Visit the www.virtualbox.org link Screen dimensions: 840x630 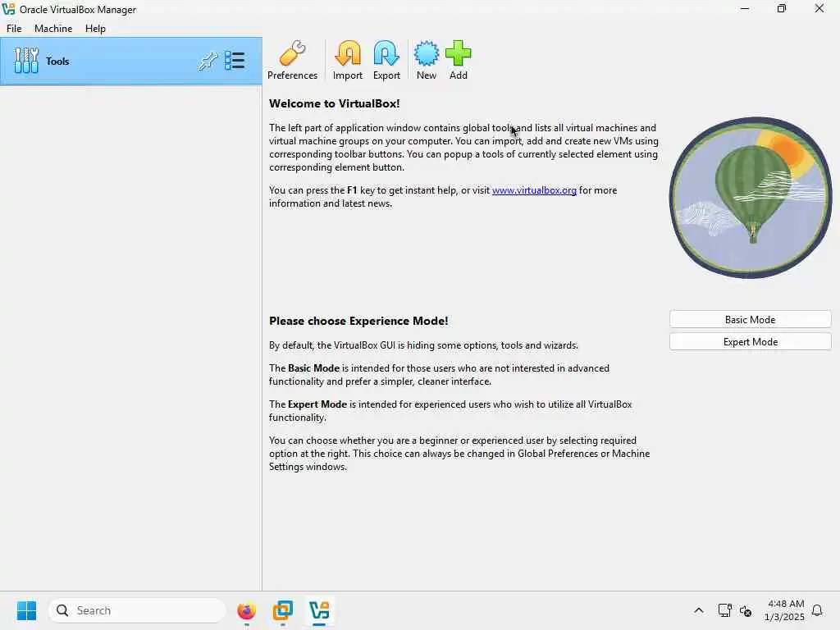point(534,190)
